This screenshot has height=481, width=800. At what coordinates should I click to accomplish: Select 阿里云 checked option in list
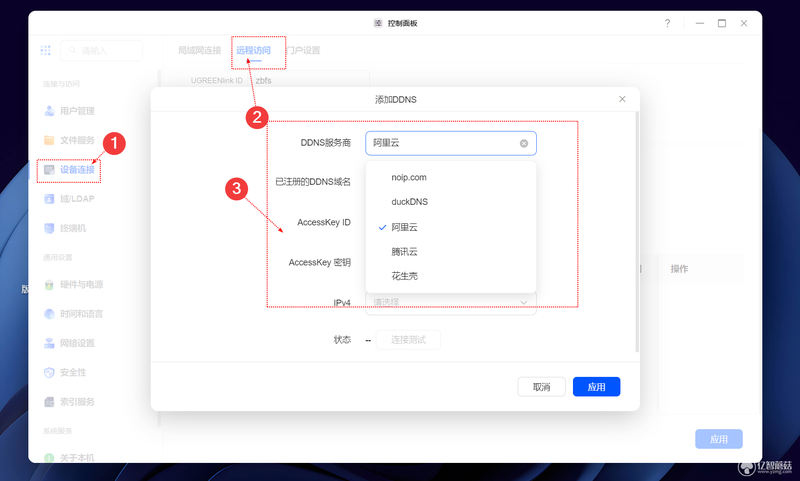click(x=451, y=227)
